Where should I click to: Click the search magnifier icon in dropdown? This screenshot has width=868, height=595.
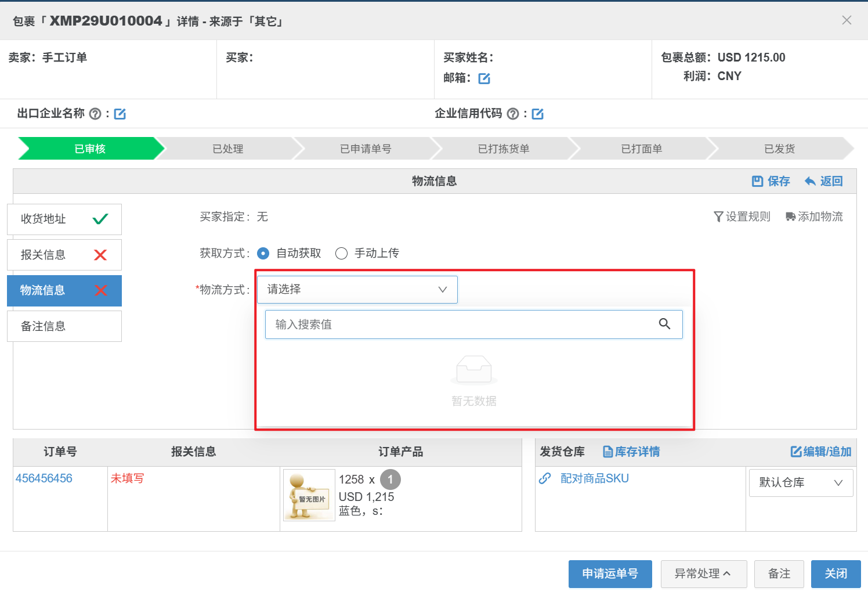[664, 324]
